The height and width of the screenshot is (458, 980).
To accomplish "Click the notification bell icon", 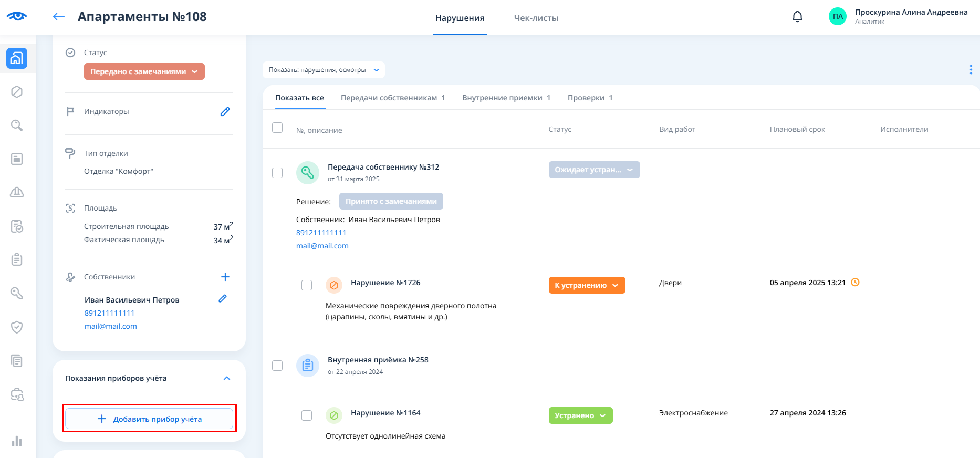I will [797, 17].
